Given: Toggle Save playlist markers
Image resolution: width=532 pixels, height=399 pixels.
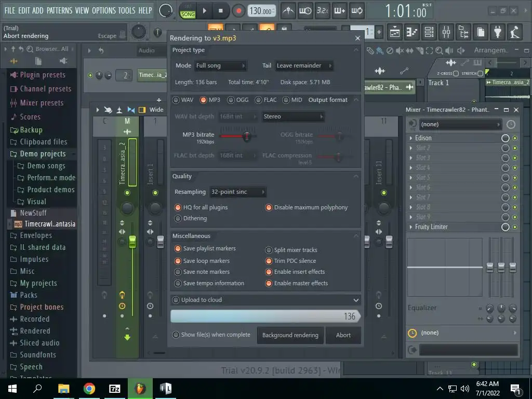Looking at the screenshot, I should [x=205, y=248].
